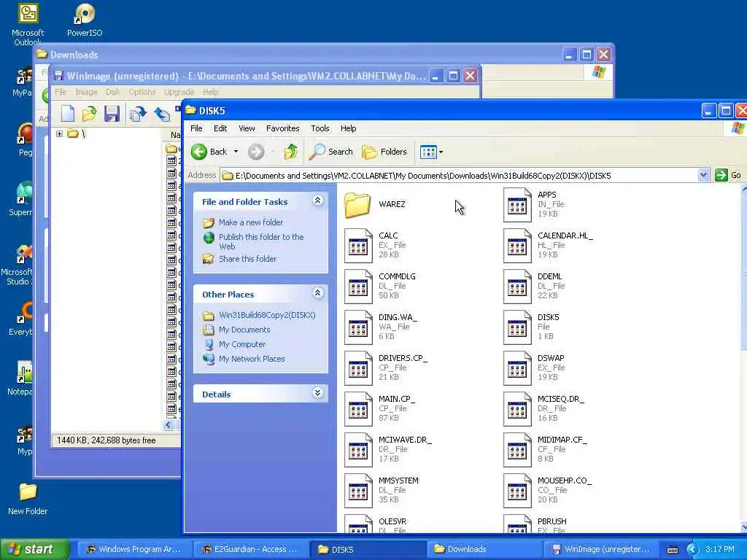The image size is (747, 560).
Task: Select the New Folder desktop icon
Action: pos(28,499)
